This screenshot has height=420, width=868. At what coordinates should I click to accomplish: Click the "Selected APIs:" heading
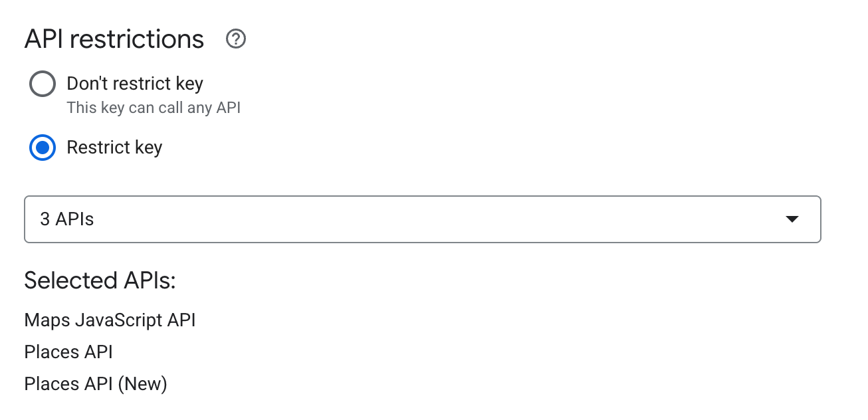(x=100, y=281)
